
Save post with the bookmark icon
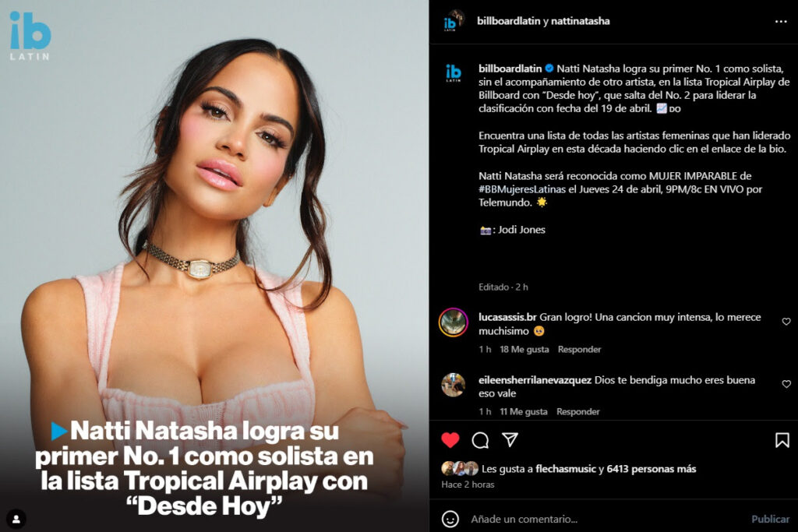tap(782, 440)
